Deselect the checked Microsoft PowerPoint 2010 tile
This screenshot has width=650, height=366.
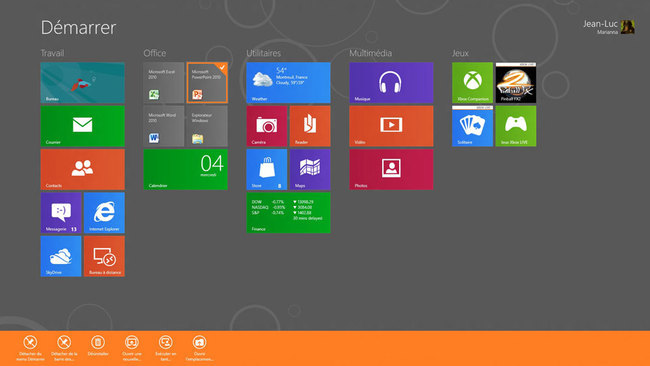(207, 82)
